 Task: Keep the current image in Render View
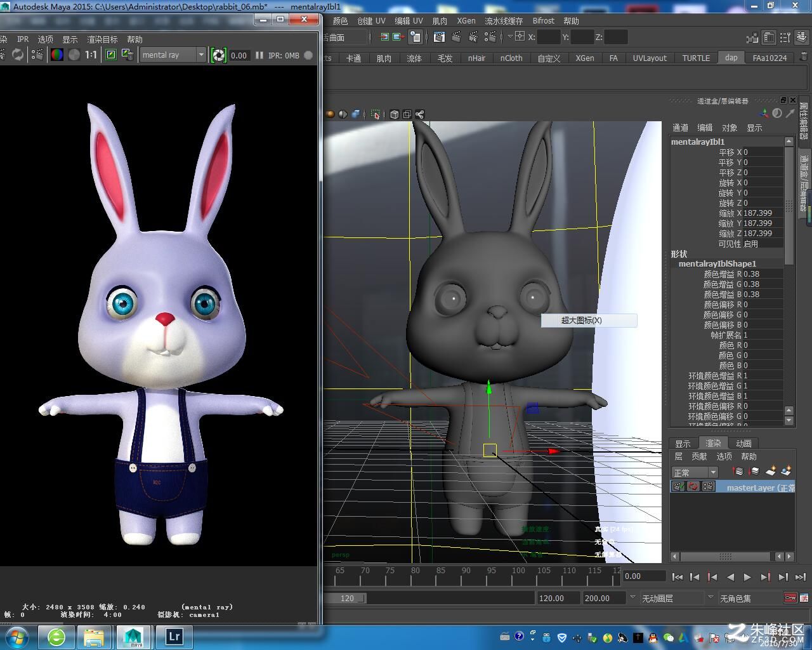[x=111, y=55]
